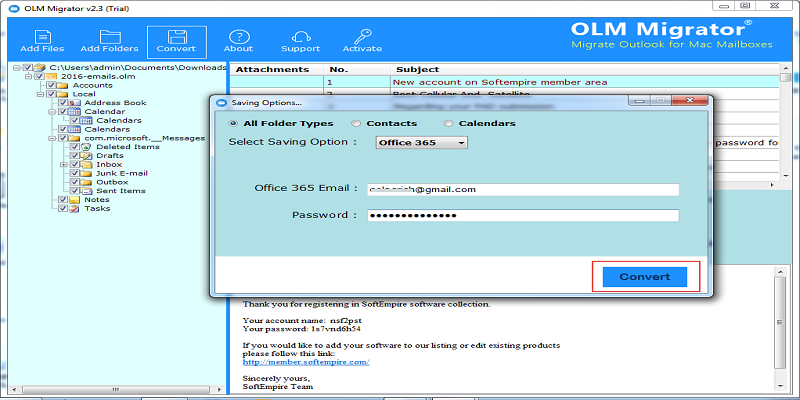Click the envelope folder icon beside Inbox

click(87, 164)
